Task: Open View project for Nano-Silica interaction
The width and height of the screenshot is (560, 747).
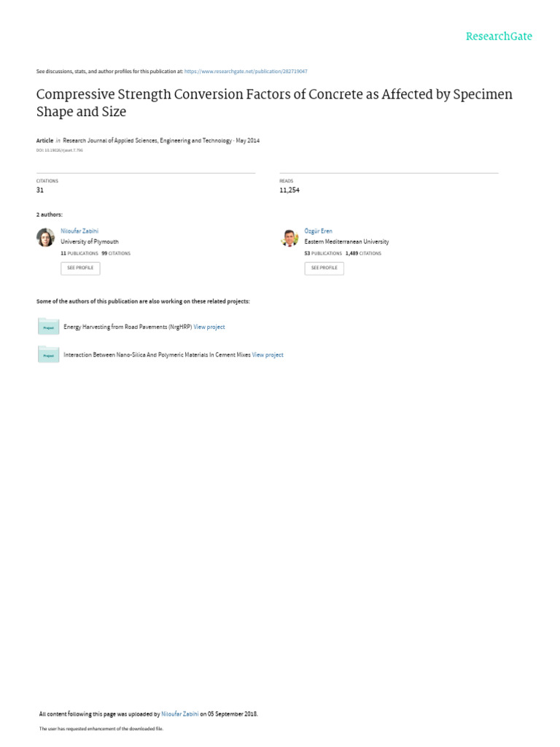Action: click(x=268, y=355)
